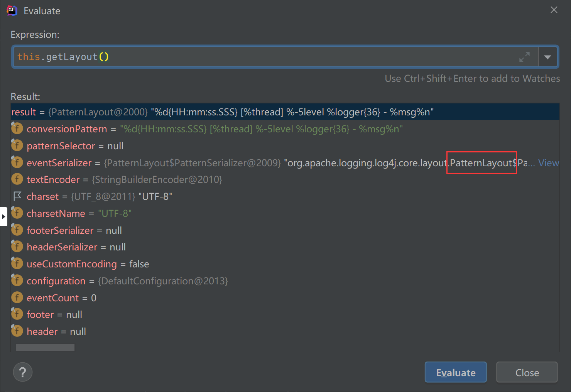This screenshot has height=392, width=571.
Task: Select the conversionPattern value text
Action: point(261,129)
